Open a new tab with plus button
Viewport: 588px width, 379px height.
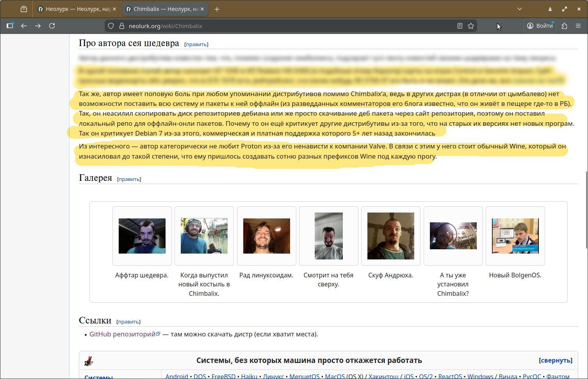click(x=217, y=9)
